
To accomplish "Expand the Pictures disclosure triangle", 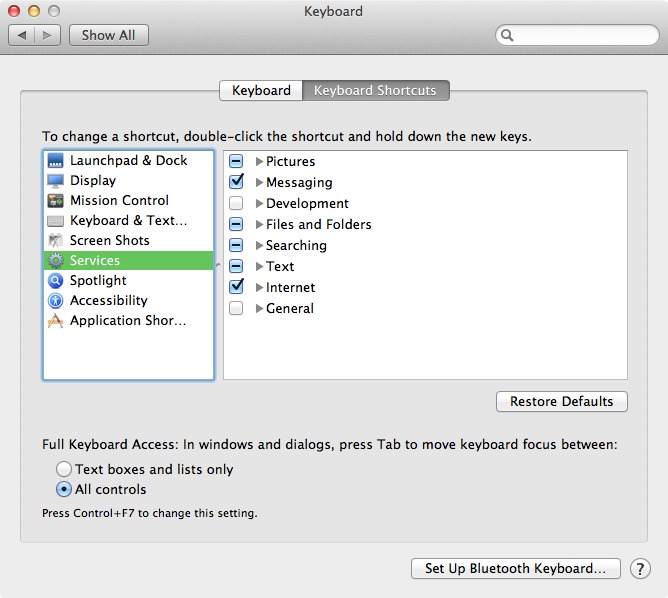I will [259, 162].
